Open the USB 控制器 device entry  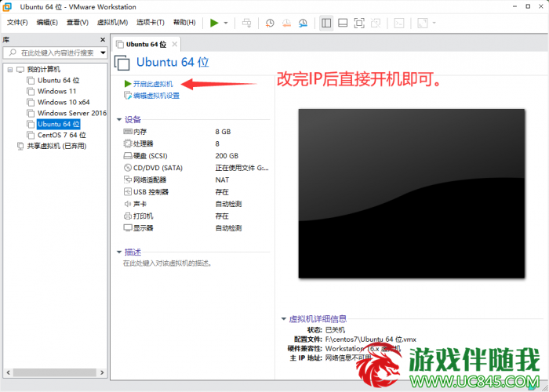coord(151,192)
